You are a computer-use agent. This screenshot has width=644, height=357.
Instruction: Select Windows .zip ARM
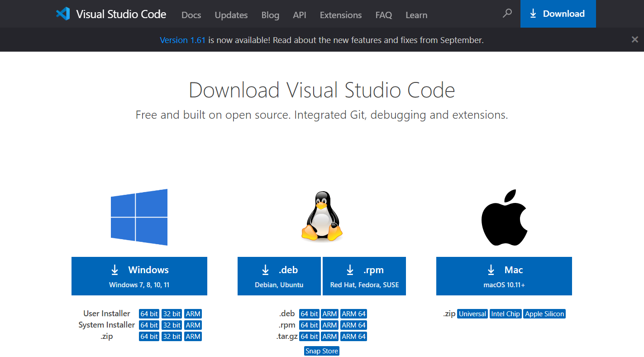tap(193, 336)
